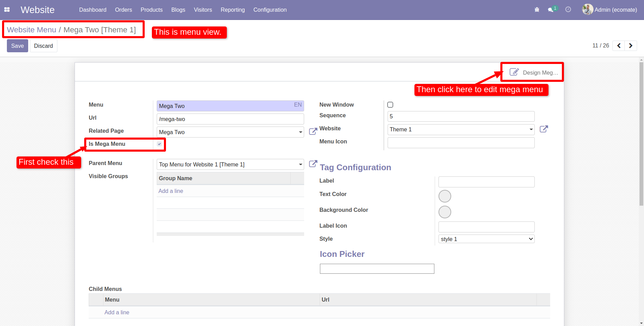The width and height of the screenshot is (644, 326).
Task: Click the Label Icon input field
Action: (486, 227)
